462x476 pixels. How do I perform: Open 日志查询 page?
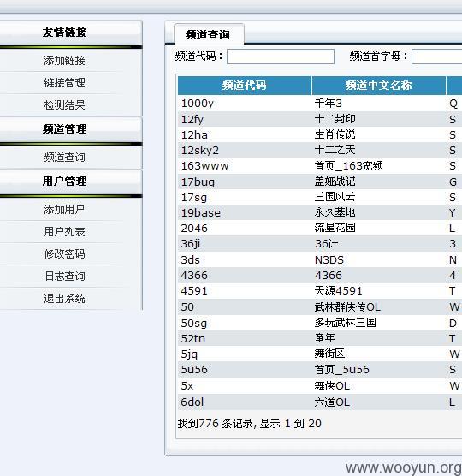[x=64, y=276]
